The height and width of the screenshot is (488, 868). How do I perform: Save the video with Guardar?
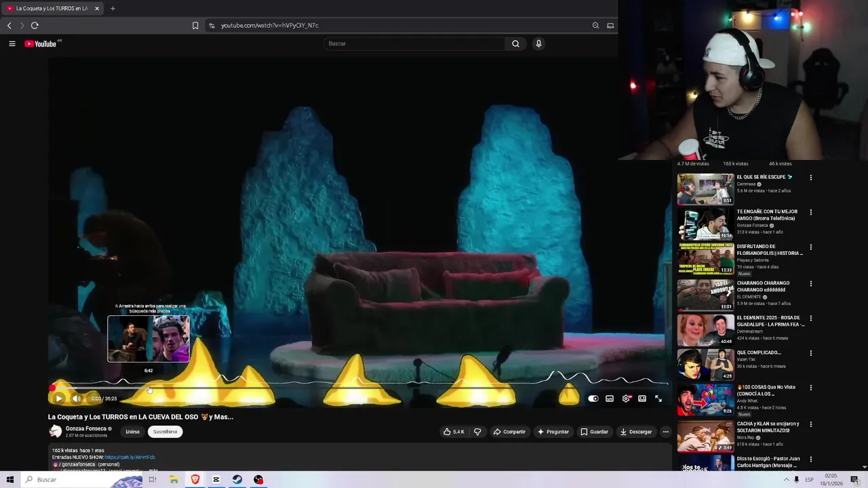click(595, 432)
